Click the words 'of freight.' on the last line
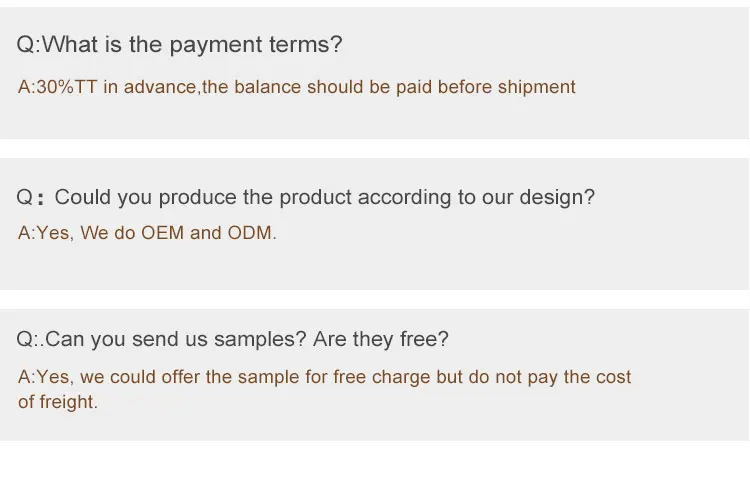750x477 pixels. 58,402
